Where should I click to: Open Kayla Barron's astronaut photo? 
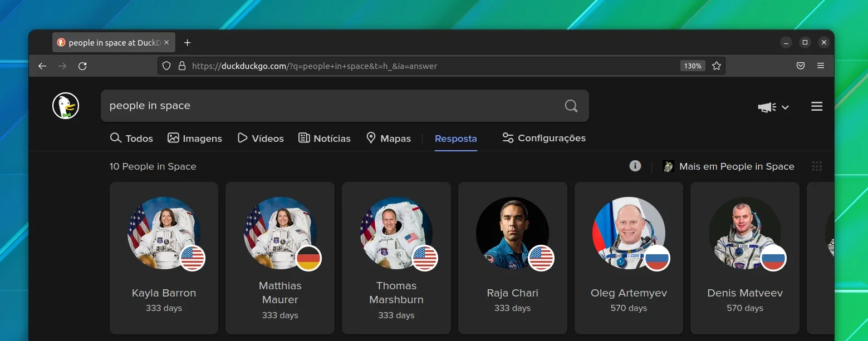[164, 233]
